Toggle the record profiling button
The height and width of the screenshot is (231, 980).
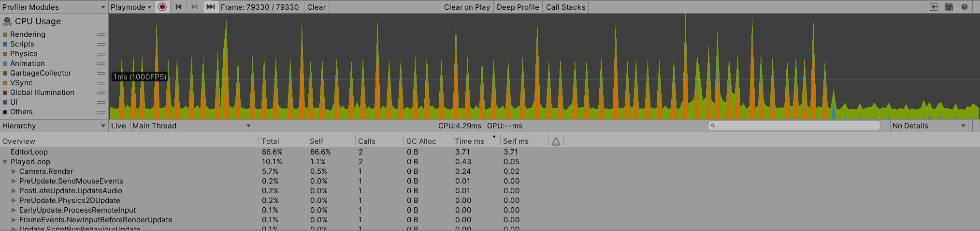click(162, 7)
